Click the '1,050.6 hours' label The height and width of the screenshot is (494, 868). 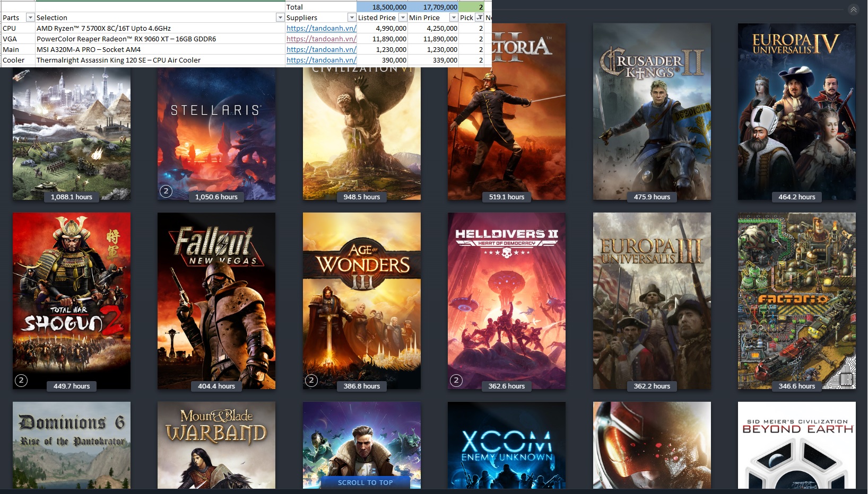point(216,197)
